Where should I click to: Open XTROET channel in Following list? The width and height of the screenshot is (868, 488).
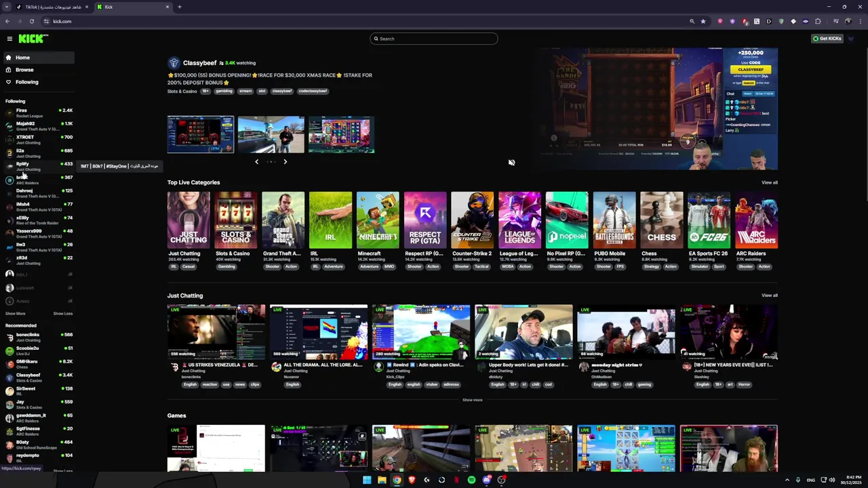tap(37, 140)
